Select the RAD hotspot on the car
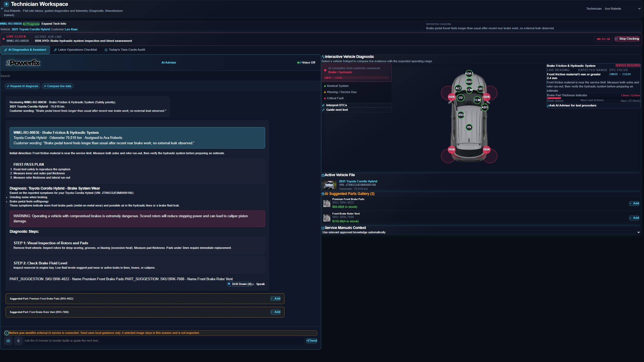Viewport: 644px width, 362px height. point(469,82)
